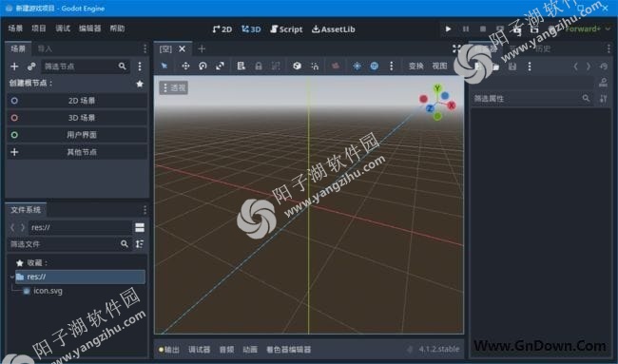
Task: Click the 筛选节点 filter nodes field
Action: pos(86,67)
